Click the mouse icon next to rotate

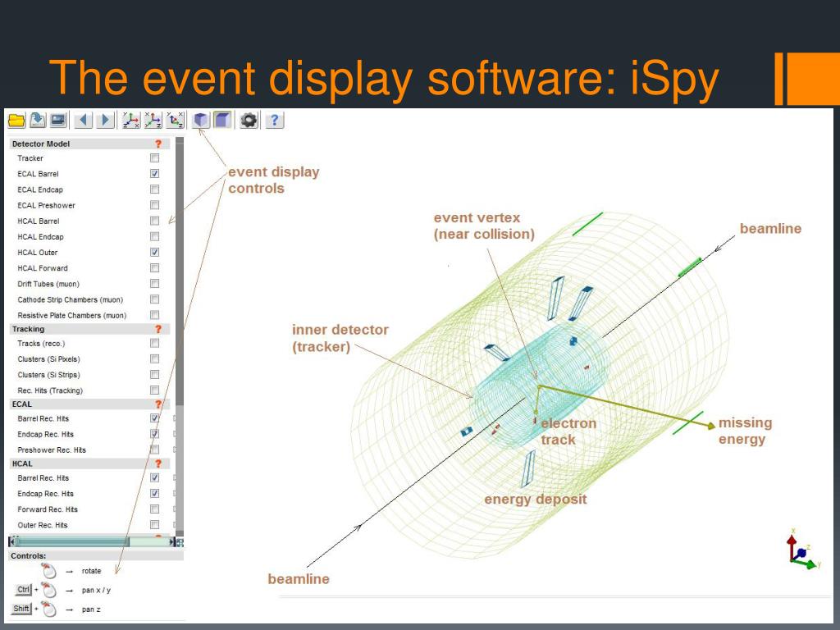[x=48, y=571]
